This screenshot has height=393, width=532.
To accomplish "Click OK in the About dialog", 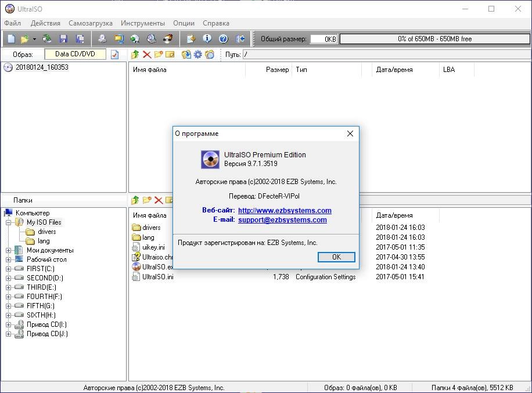I will tap(336, 257).
